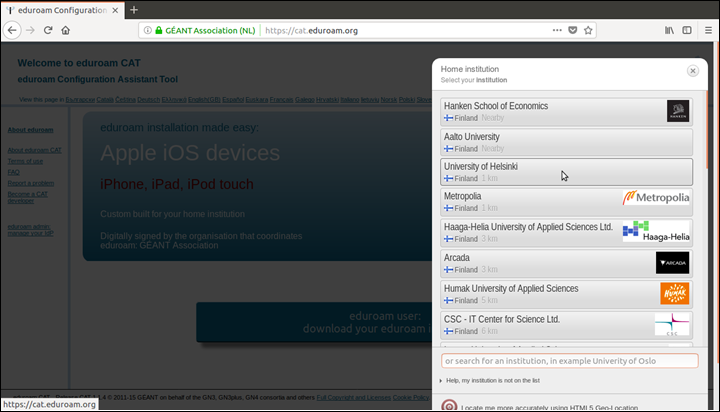The width and height of the screenshot is (720, 412).
Task: Select Hanken School of Economics
Action: coord(566,112)
